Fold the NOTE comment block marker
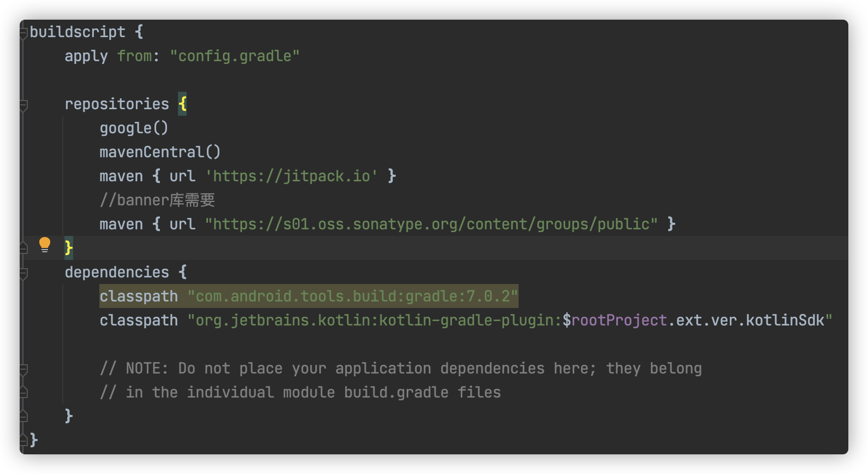 point(23,370)
